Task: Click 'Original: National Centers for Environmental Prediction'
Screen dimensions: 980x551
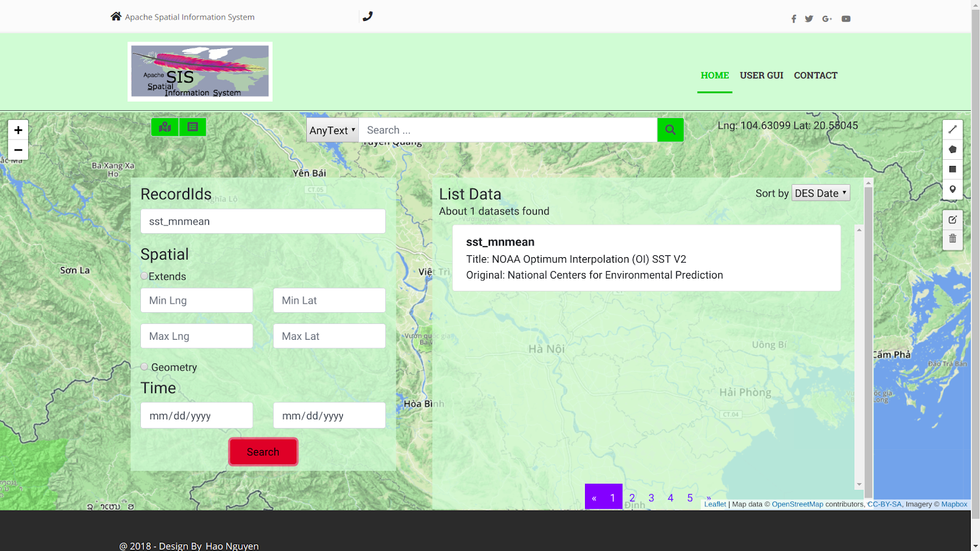Action: pyautogui.click(x=594, y=275)
